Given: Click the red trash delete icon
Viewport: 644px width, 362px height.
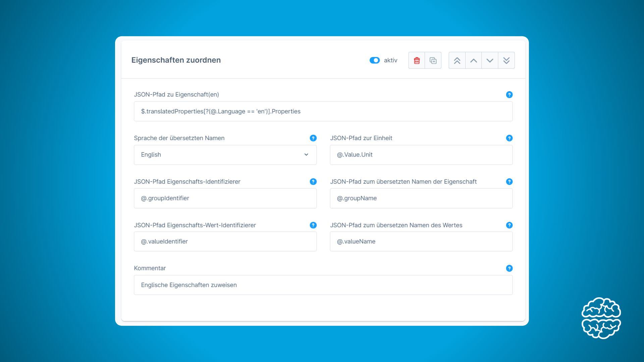Looking at the screenshot, I should click(x=417, y=60).
